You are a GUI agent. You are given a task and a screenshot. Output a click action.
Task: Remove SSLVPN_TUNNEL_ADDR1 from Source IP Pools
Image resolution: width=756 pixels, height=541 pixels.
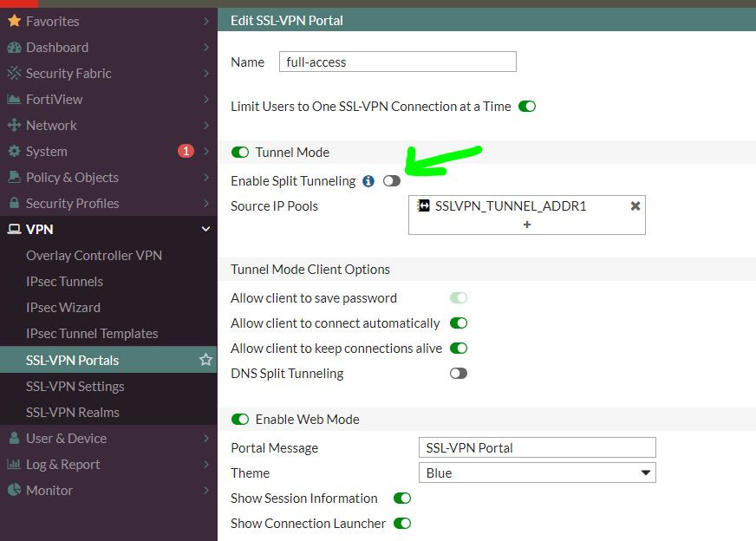tap(635, 205)
